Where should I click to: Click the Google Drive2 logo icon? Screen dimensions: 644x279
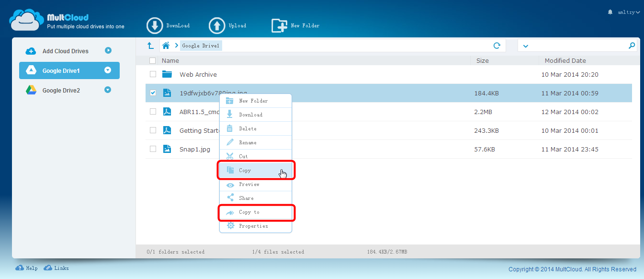(31, 90)
